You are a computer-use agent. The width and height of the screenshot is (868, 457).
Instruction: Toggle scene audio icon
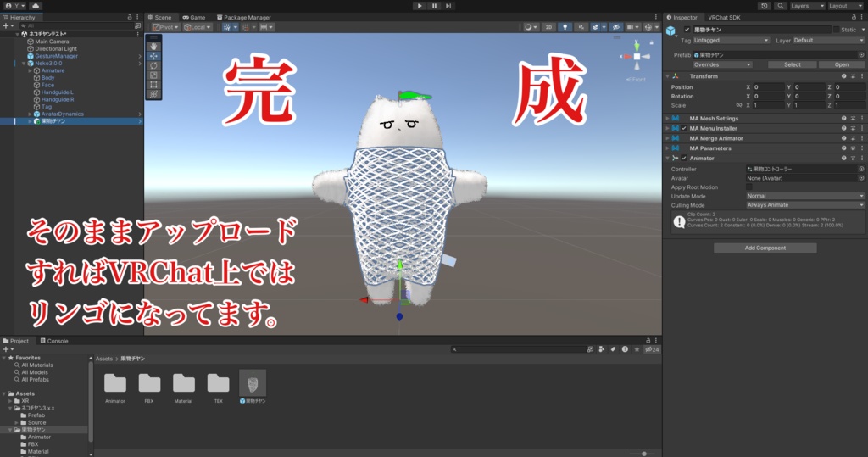tap(581, 27)
